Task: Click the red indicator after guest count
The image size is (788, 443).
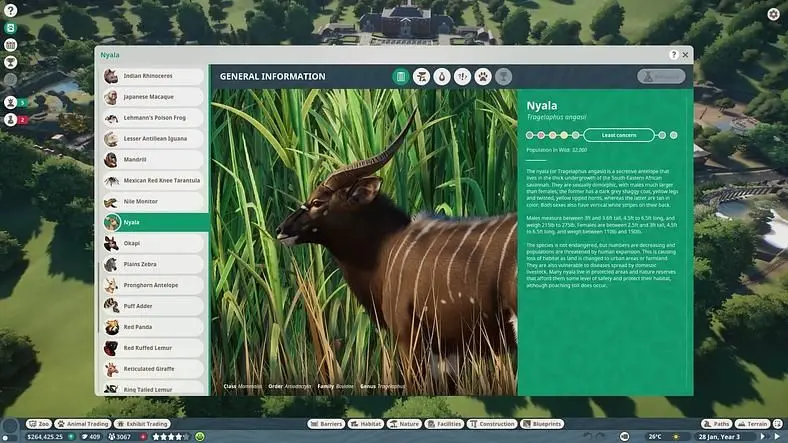Action: 144,437
